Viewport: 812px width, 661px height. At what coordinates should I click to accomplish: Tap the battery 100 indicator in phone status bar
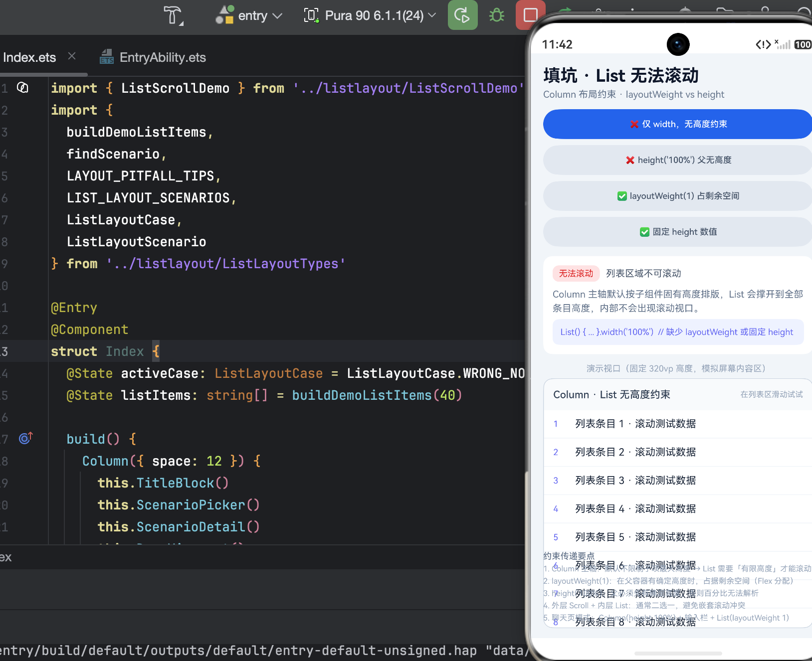click(803, 45)
